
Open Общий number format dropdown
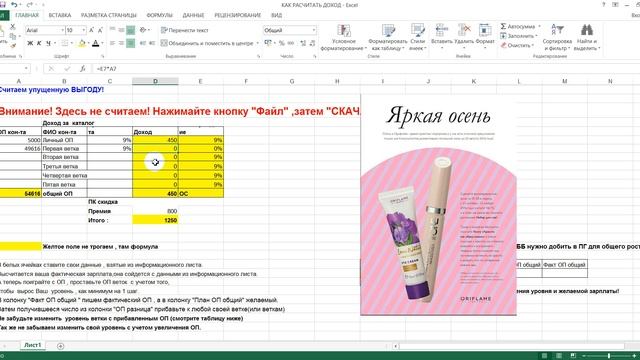313,30
